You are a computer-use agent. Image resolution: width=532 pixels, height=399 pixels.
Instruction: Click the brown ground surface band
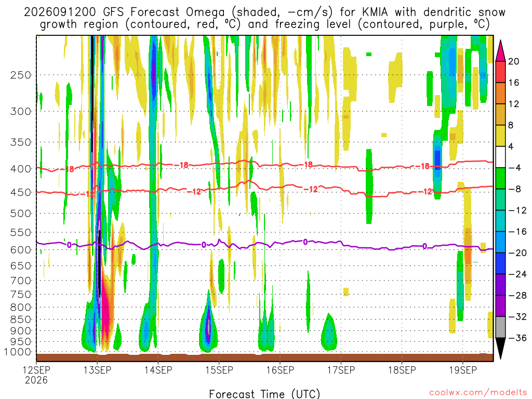click(x=264, y=357)
